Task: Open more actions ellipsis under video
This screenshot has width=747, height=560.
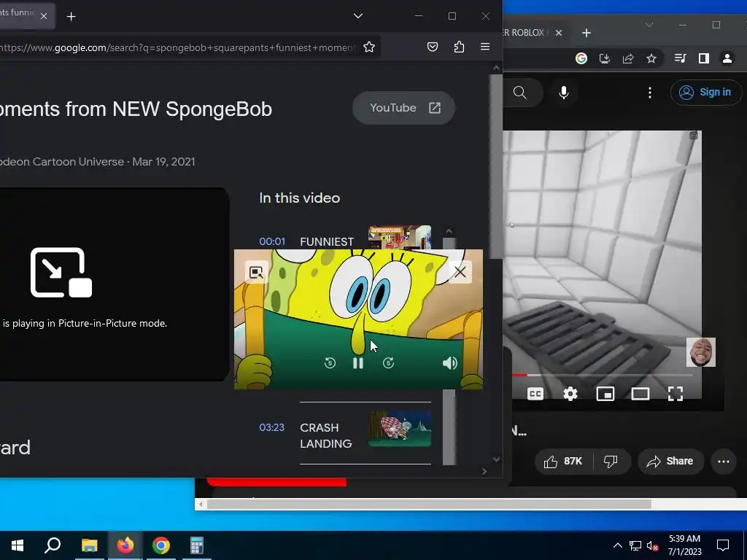Action: (x=724, y=461)
